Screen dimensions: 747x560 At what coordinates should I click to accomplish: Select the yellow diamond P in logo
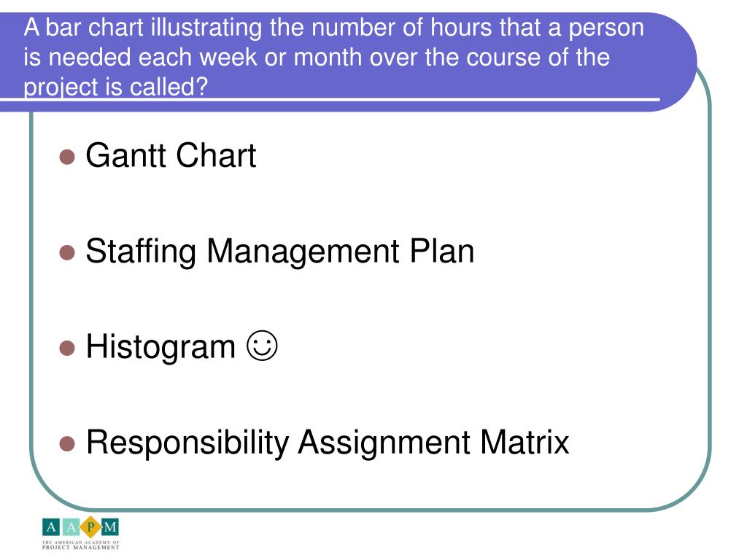pos(90,526)
